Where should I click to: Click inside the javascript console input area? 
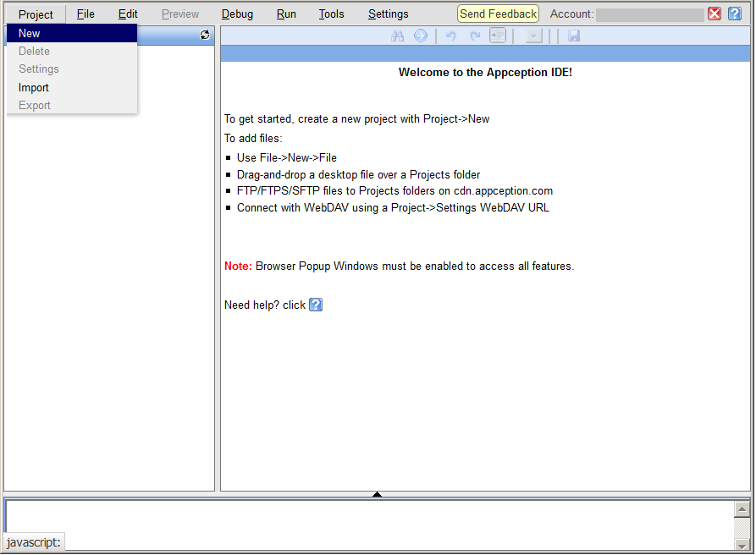click(x=369, y=525)
